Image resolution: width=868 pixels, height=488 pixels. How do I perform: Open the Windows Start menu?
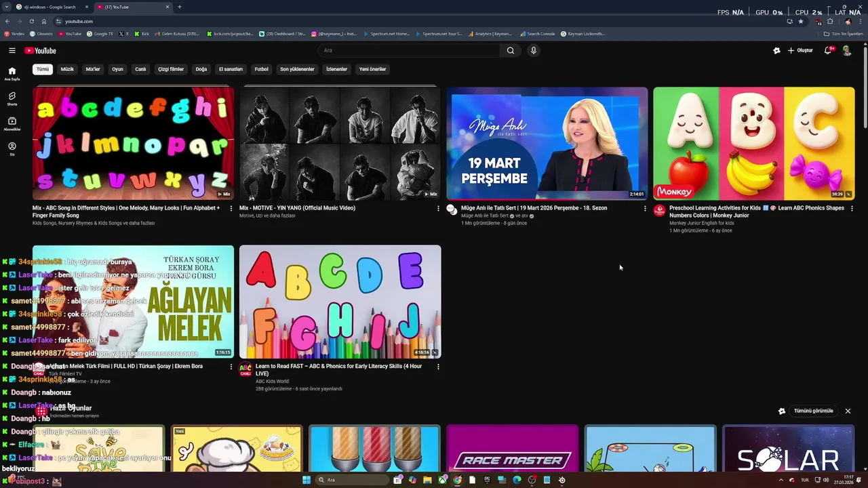click(307, 480)
